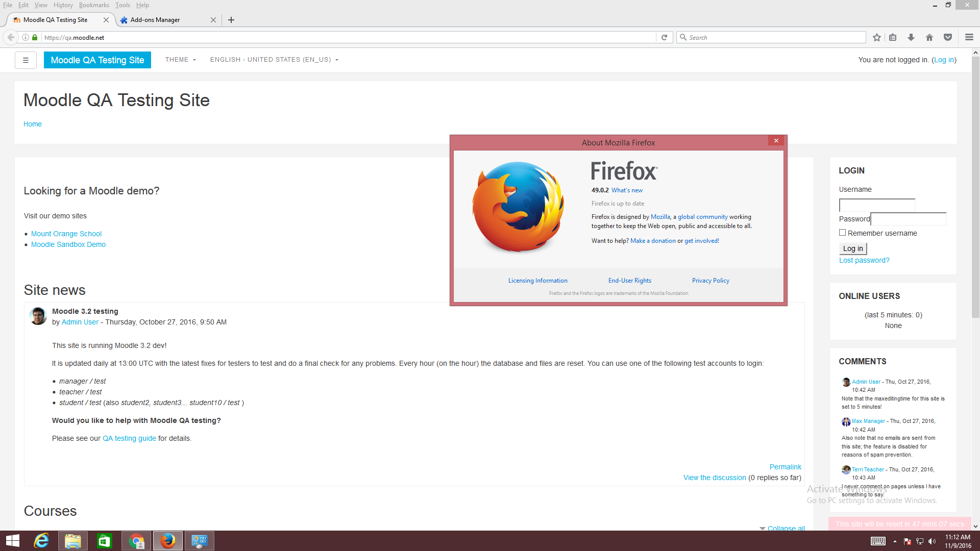Click the browser Search box
This screenshot has width=980, height=551.
click(x=771, y=37)
